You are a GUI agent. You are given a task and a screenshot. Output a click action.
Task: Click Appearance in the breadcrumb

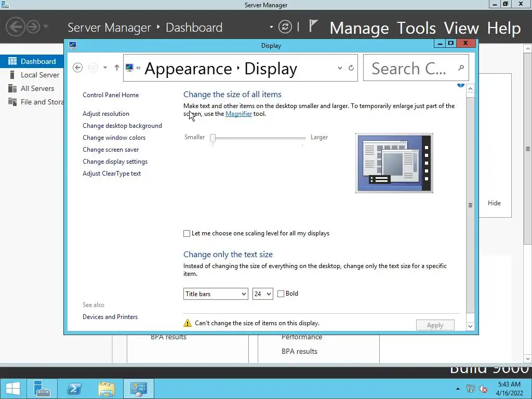[188, 69]
